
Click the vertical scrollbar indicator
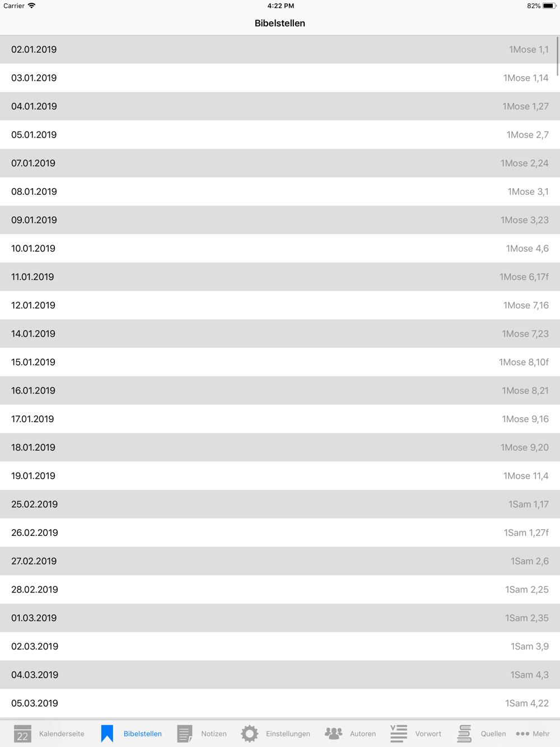click(557, 56)
